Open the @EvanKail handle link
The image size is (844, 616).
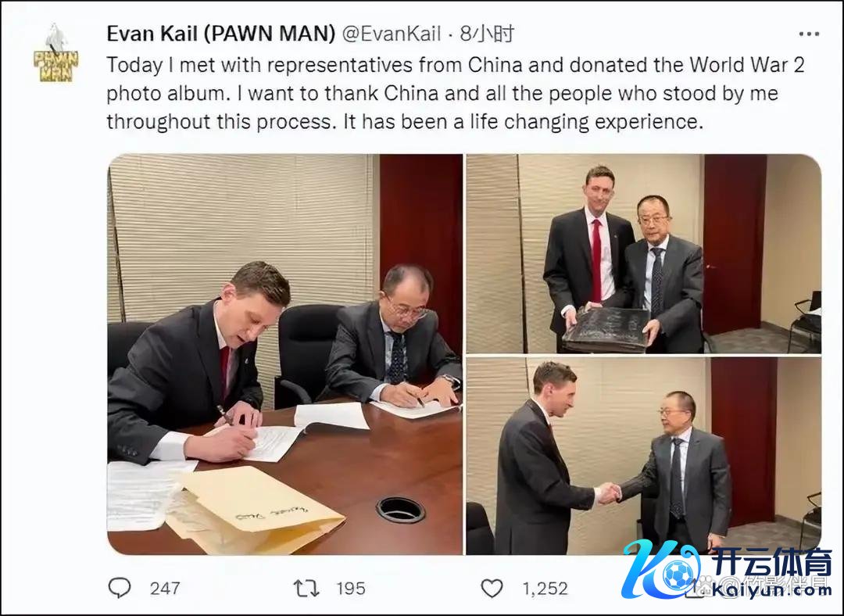[x=392, y=34]
